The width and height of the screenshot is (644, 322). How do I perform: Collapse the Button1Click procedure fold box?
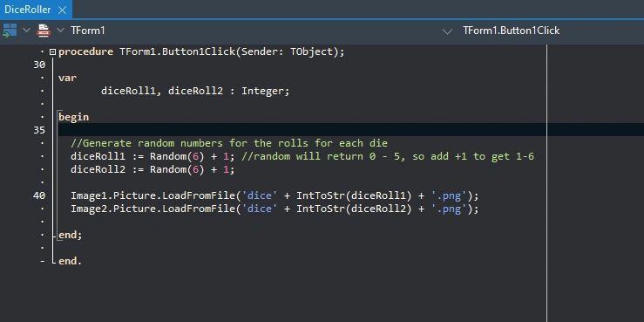[52, 51]
